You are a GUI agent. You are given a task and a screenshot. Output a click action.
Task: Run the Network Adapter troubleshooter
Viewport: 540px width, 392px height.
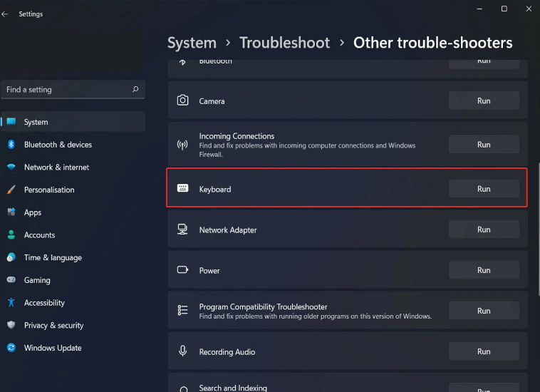pyautogui.click(x=484, y=229)
